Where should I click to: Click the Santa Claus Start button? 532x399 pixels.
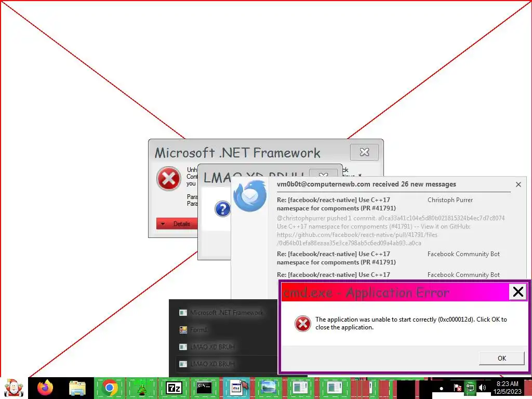click(x=13, y=388)
